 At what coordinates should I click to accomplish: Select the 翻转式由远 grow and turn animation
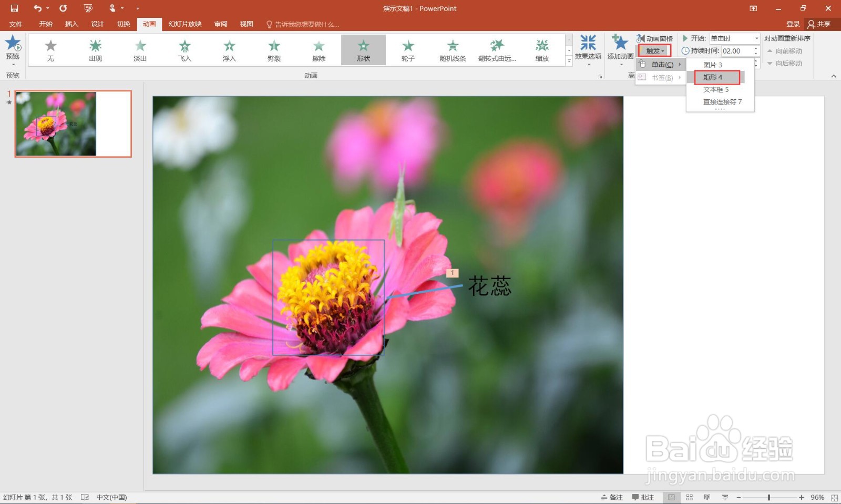click(x=497, y=50)
